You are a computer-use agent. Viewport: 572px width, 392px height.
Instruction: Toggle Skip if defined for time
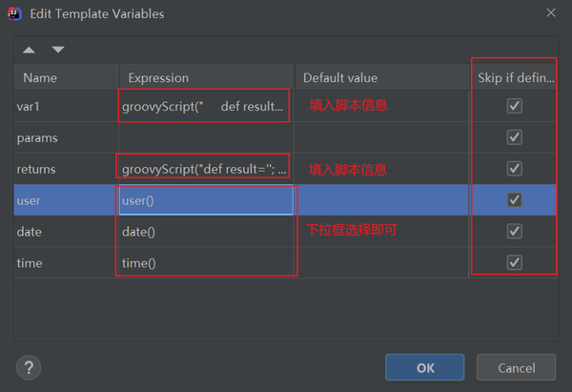(x=515, y=262)
